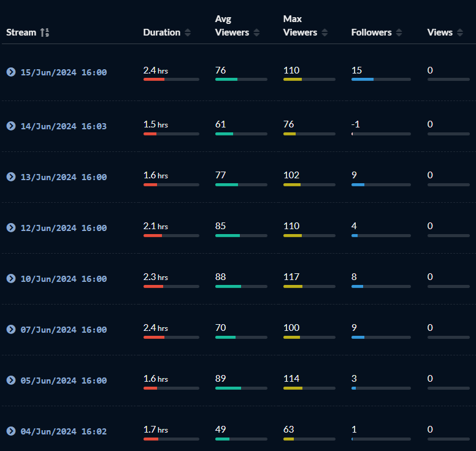
Task: Open the 10/Jun/2024 16:00 stream link
Action: point(64,279)
